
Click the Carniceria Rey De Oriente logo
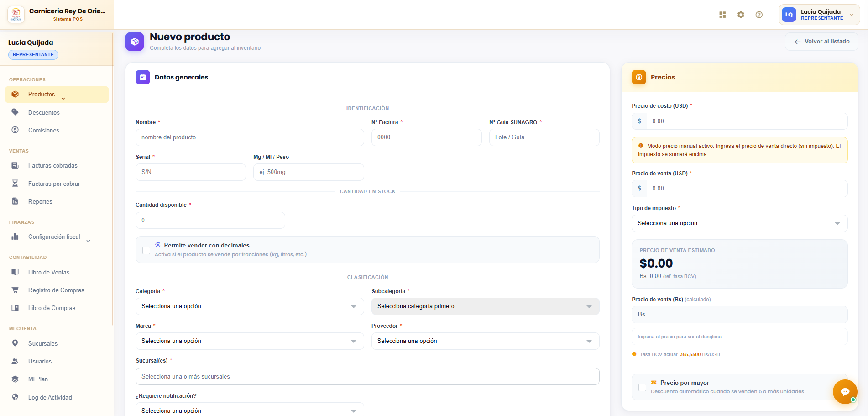click(x=16, y=15)
